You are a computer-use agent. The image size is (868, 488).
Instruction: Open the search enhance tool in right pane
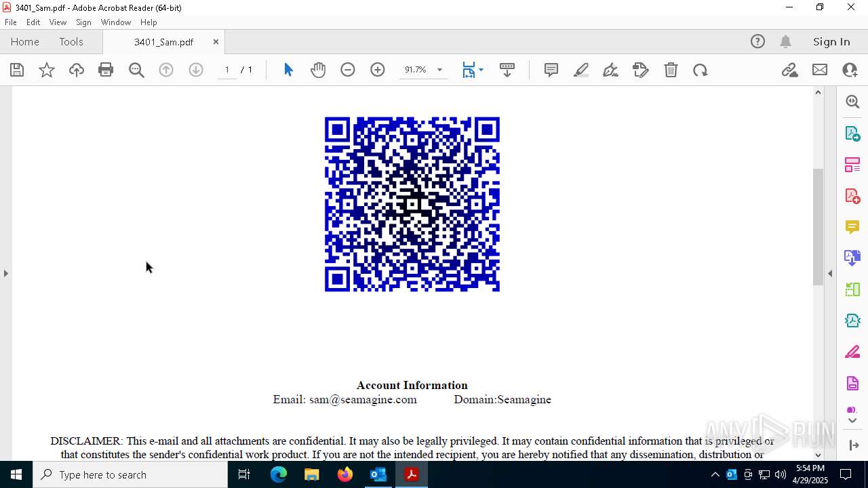coord(852,102)
